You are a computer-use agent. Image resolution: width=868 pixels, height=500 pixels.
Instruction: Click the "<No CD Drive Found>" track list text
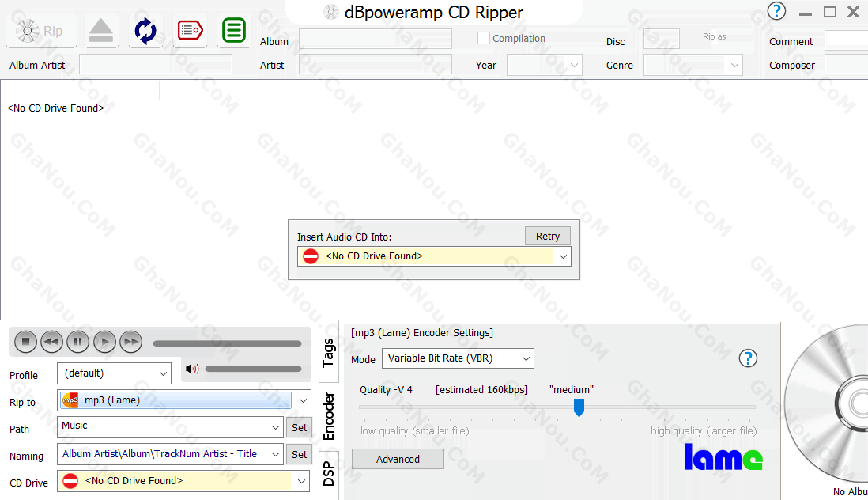55,108
